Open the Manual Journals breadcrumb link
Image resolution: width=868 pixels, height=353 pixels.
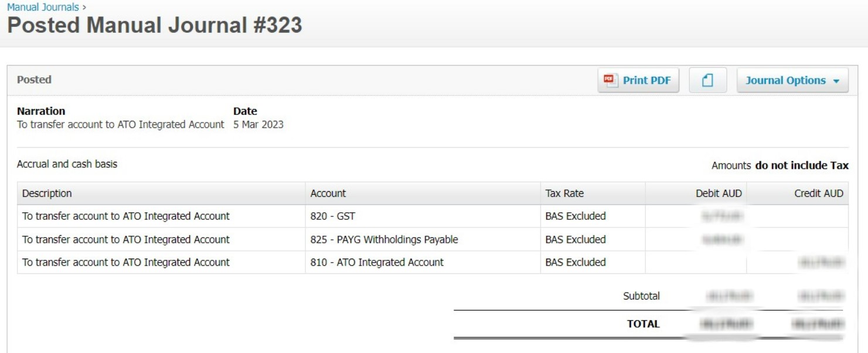pyautogui.click(x=42, y=8)
